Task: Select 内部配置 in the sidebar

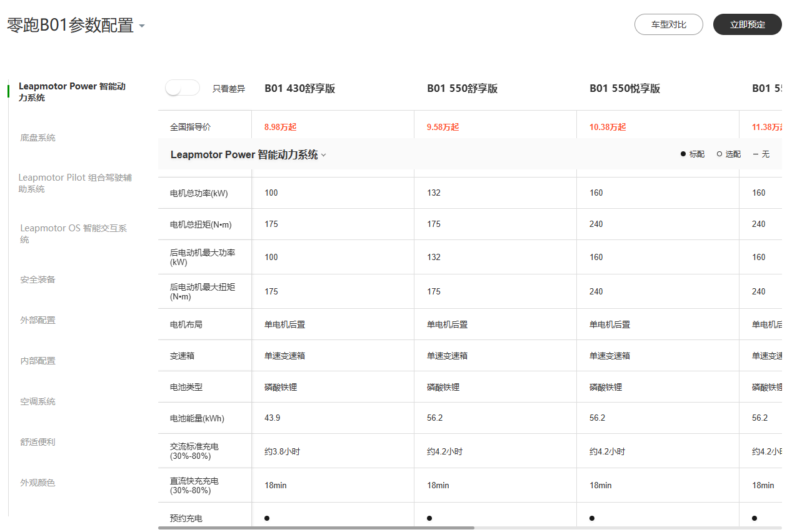Action: (38, 361)
